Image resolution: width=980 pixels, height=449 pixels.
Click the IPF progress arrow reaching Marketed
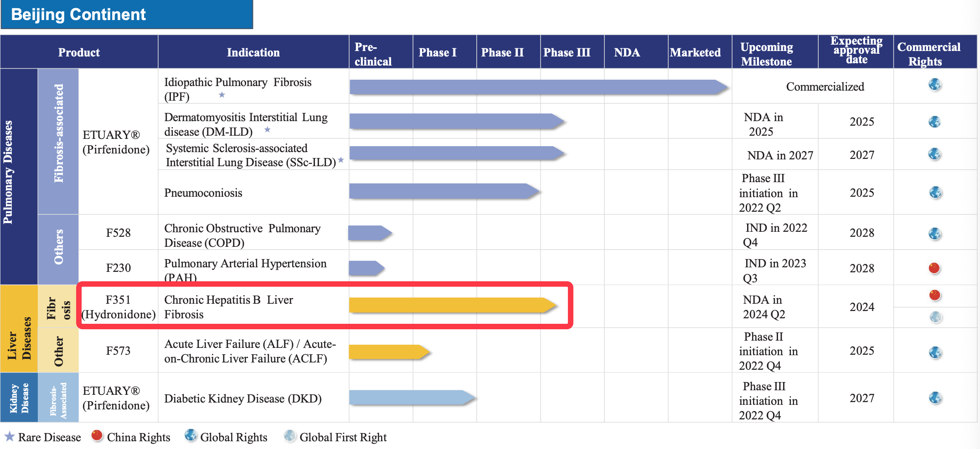(539, 87)
